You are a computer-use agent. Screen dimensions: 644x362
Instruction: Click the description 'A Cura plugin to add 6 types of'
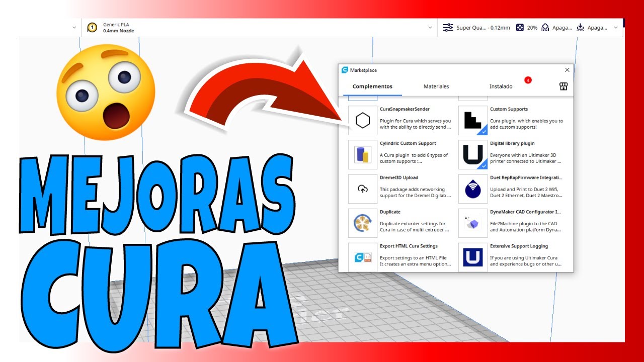(x=414, y=155)
